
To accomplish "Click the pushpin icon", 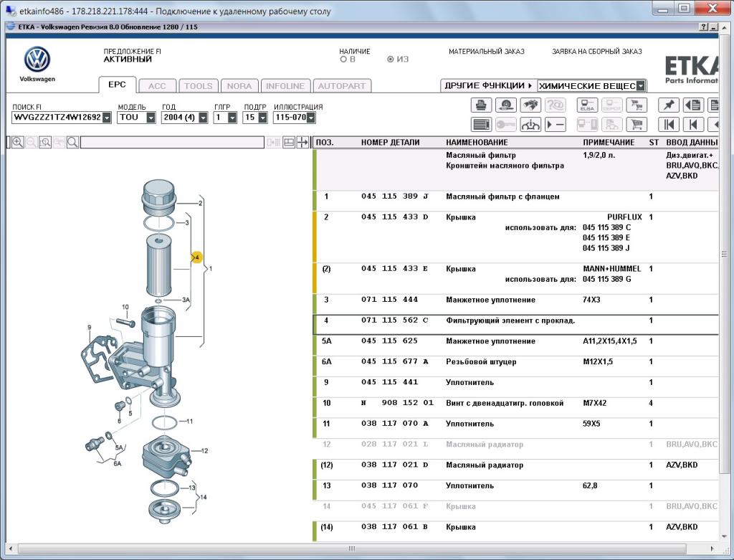I will pyautogui.click(x=669, y=105).
